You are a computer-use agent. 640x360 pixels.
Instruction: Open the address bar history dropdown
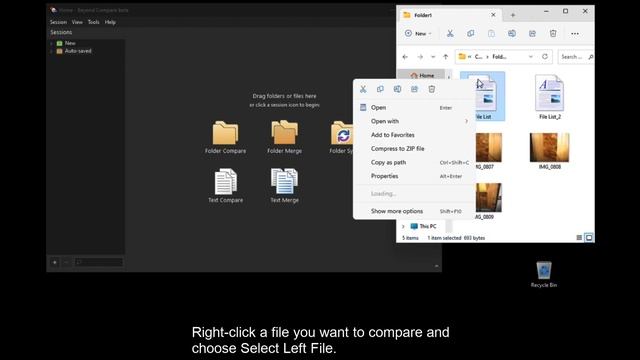pyautogui.click(x=531, y=57)
